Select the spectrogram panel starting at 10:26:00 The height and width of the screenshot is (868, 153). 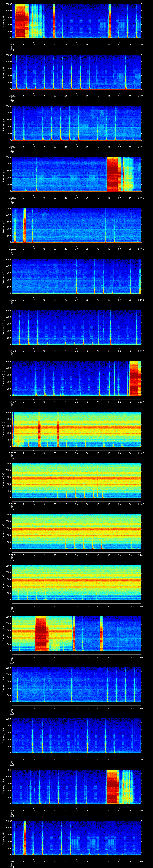[x=77, y=225]
